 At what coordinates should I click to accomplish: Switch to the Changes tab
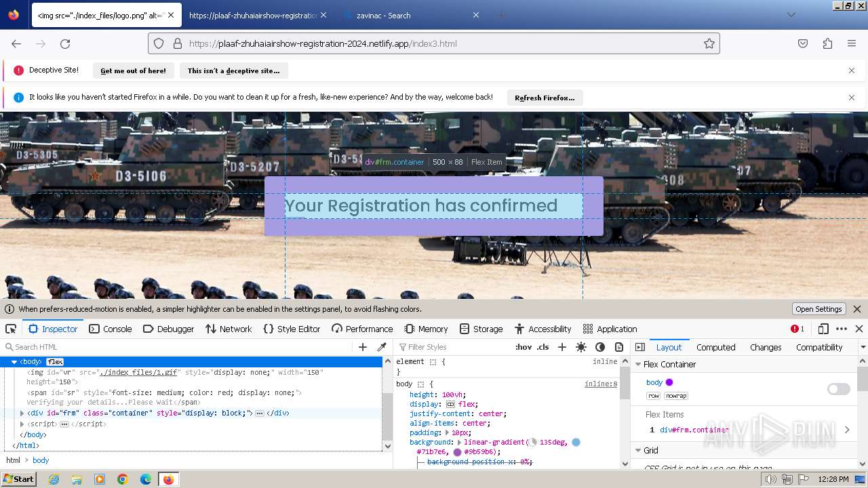(x=766, y=347)
